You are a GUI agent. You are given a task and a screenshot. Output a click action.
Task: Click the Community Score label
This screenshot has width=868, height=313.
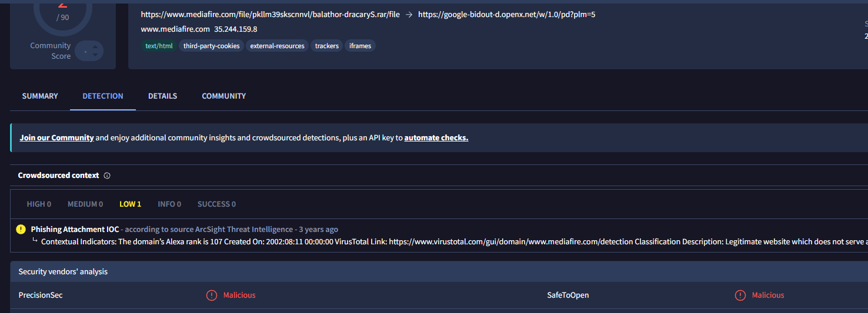[x=51, y=51]
